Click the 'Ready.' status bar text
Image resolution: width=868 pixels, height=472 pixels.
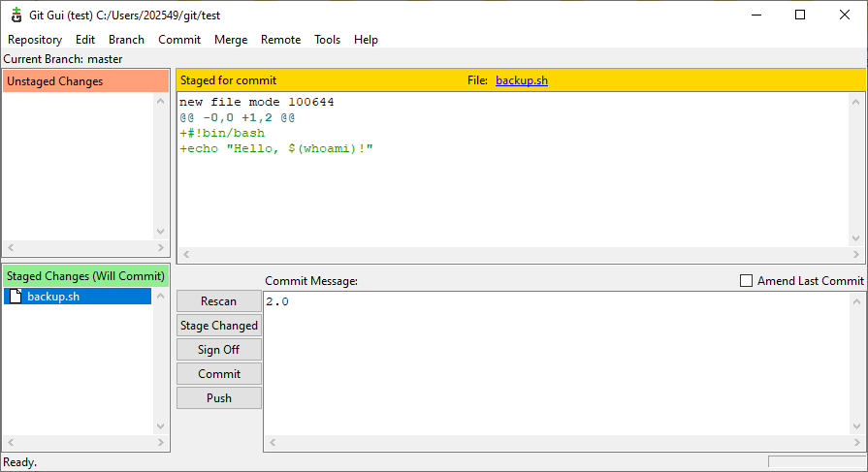(x=20, y=462)
